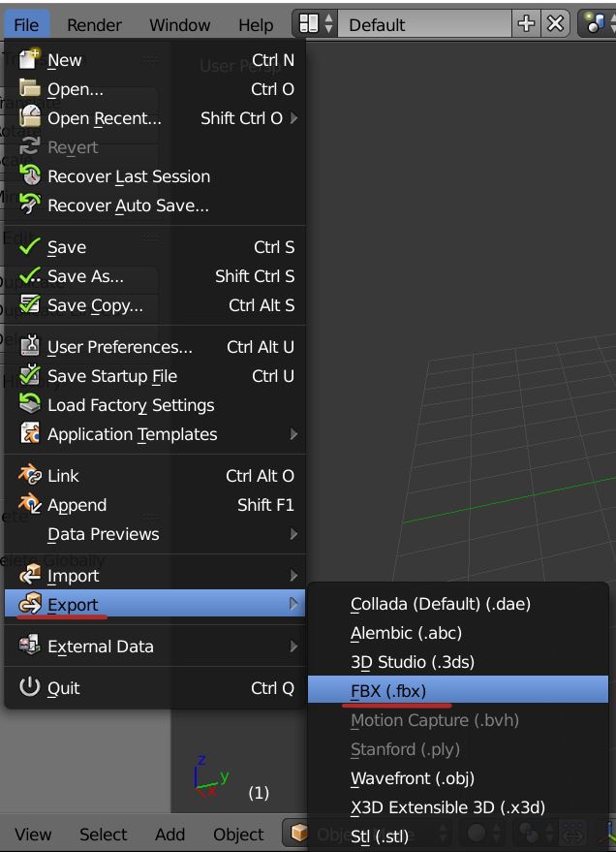616x852 pixels.
Task: Open External Data via its icon
Action: [31, 647]
